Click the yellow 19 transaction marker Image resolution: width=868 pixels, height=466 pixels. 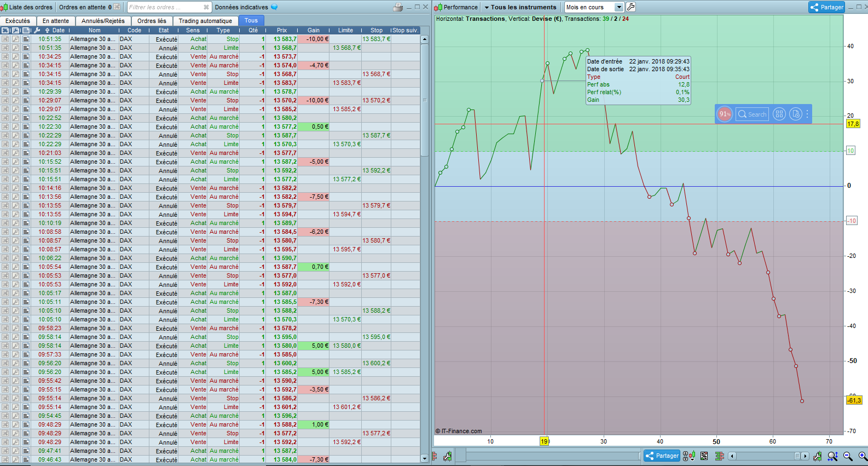pos(544,441)
